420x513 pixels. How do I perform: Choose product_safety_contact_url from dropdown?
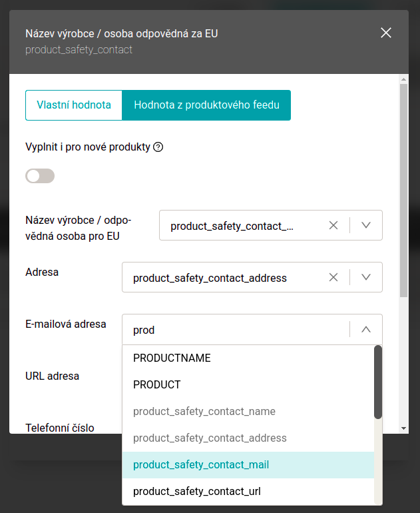196,492
